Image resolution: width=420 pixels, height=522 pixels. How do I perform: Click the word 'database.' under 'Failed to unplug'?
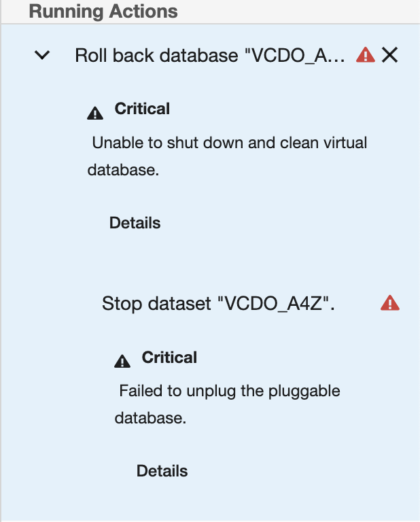tap(150, 418)
